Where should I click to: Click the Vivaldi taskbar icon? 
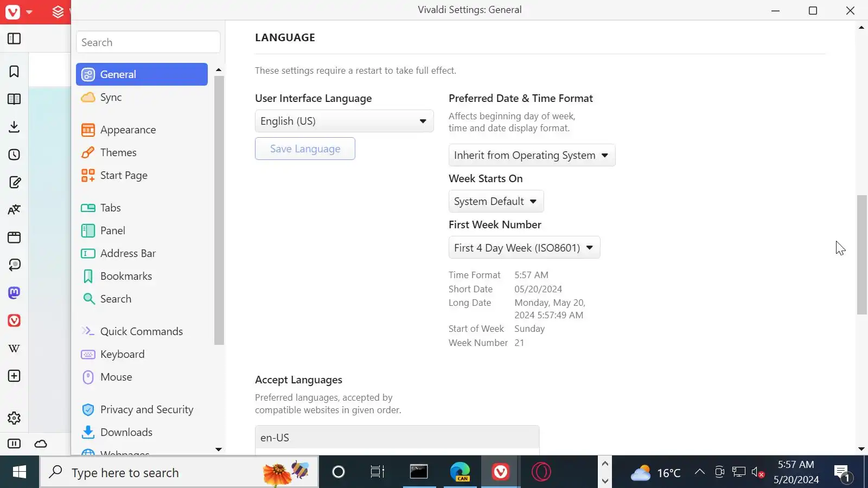(500, 472)
